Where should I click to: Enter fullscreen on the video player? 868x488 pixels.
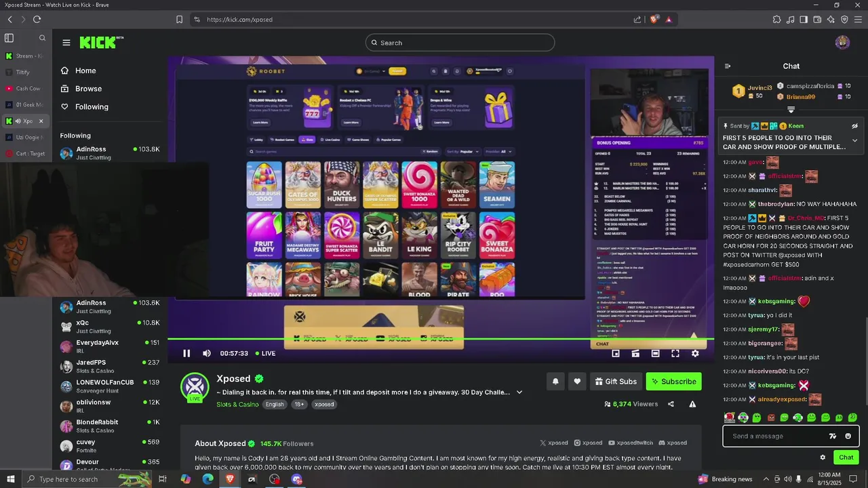pos(675,353)
